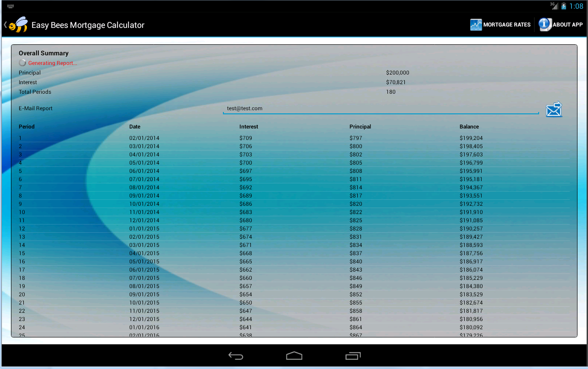Select the $846 principal amount
588x369 pixels.
click(x=356, y=278)
